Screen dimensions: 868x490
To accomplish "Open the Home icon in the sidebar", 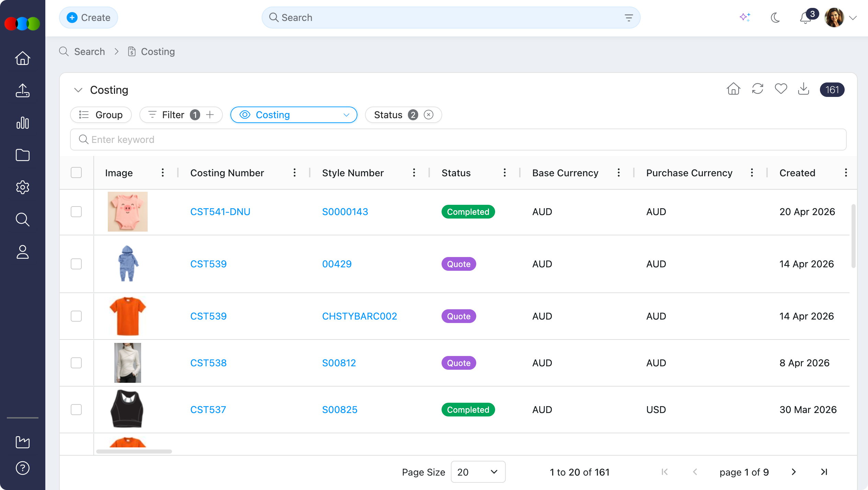I will coord(23,58).
